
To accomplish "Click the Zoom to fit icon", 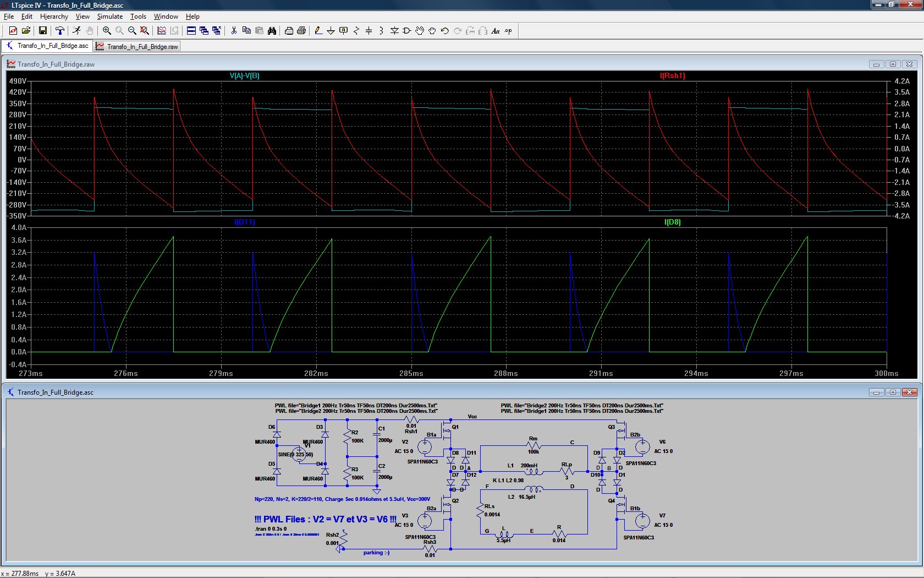I will click(144, 31).
